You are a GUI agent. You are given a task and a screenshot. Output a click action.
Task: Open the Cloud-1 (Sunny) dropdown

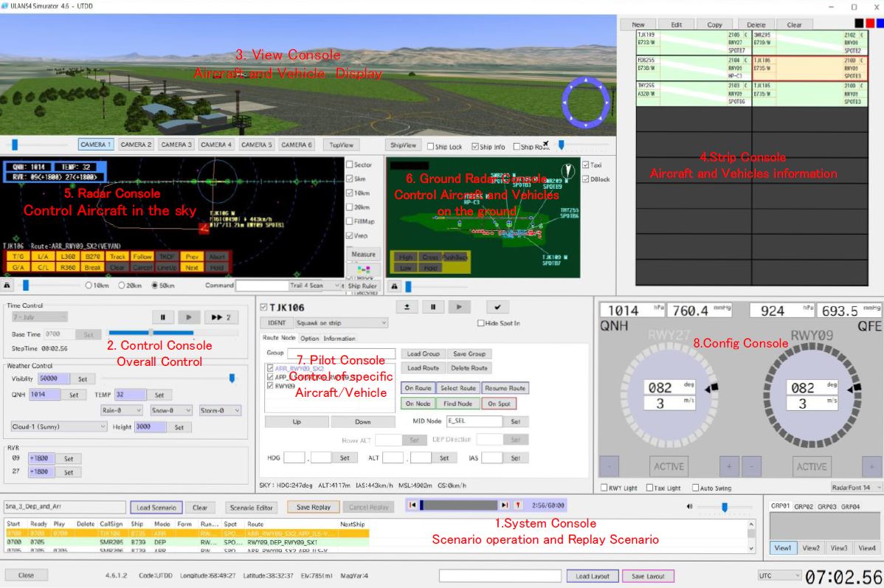[58, 426]
